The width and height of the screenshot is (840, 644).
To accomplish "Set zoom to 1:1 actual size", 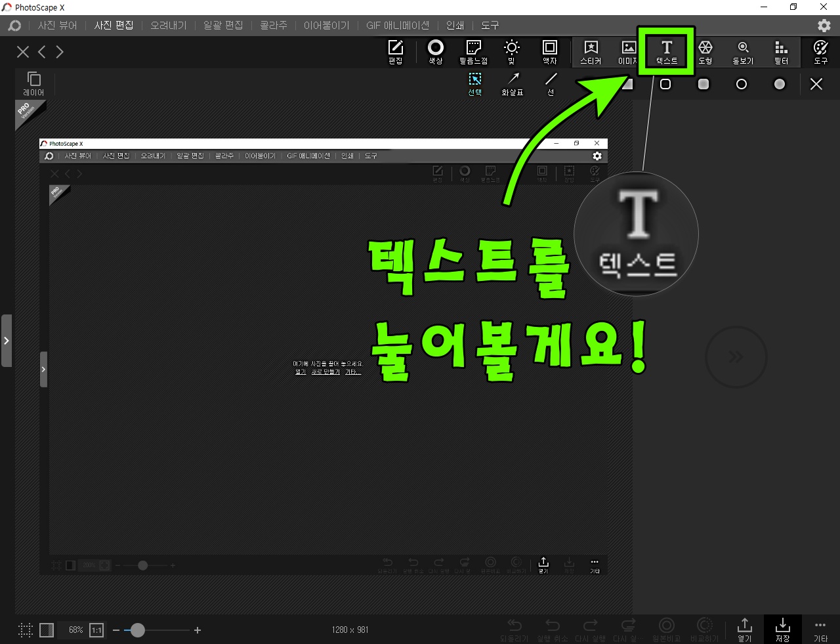I will [x=96, y=630].
